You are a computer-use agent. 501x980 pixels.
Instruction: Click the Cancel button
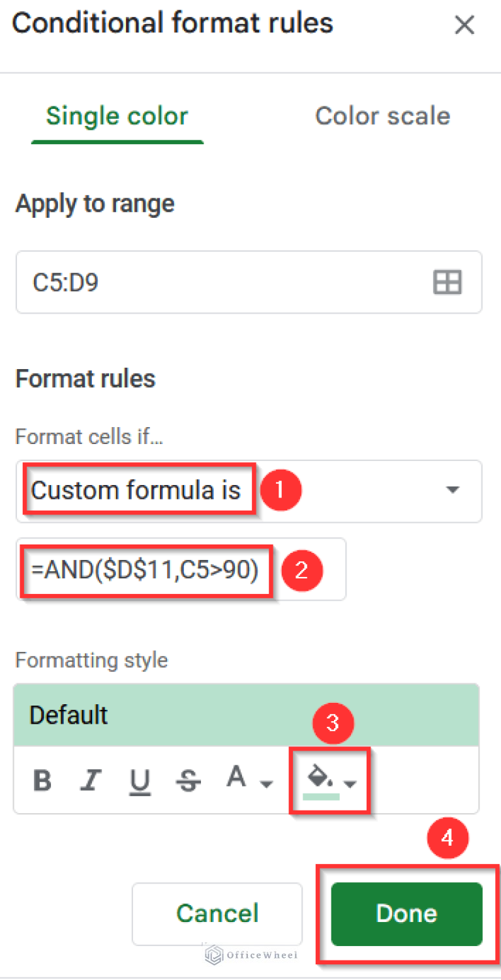coord(217,913)
